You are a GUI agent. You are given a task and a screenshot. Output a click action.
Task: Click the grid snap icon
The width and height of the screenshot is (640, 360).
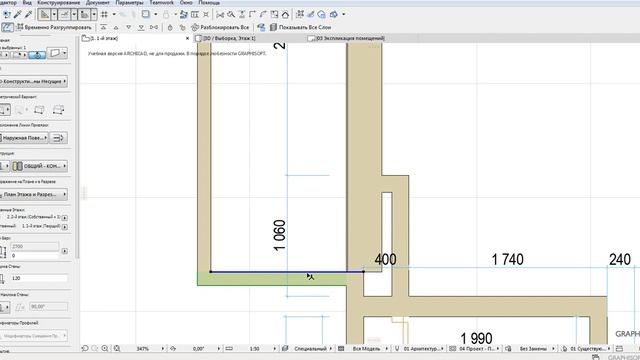[104, 15]
